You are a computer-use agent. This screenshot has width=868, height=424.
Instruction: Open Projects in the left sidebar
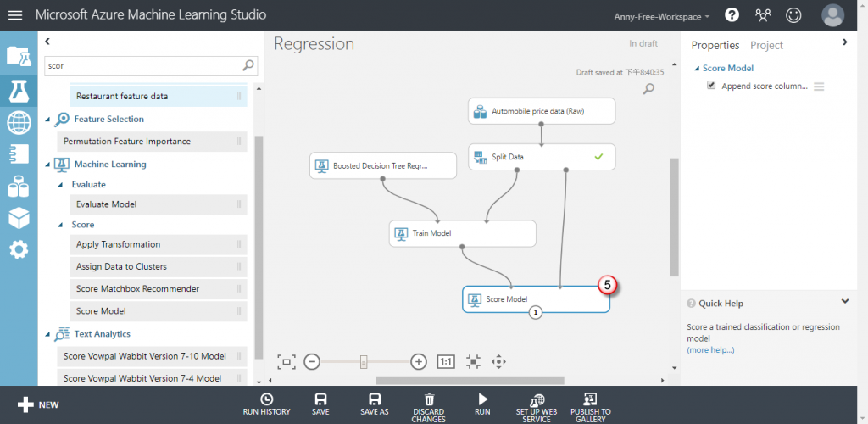tap(19, 56)
